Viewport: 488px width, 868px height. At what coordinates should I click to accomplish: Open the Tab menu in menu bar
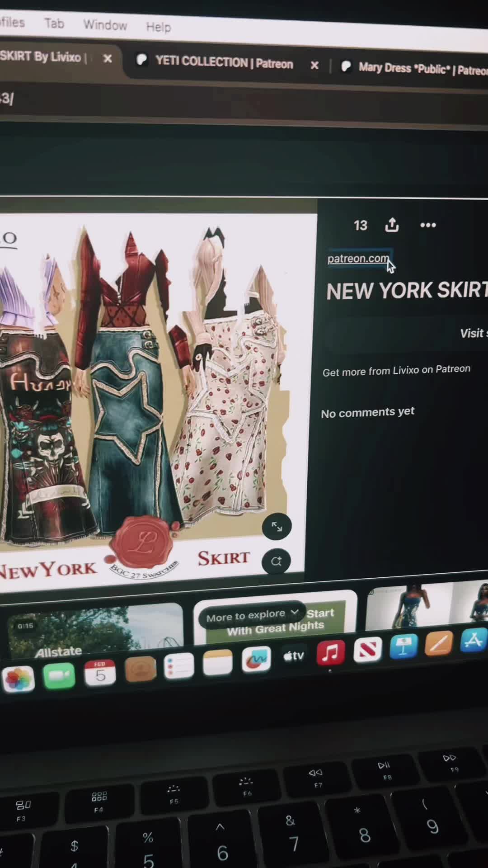tap(54, 23)
